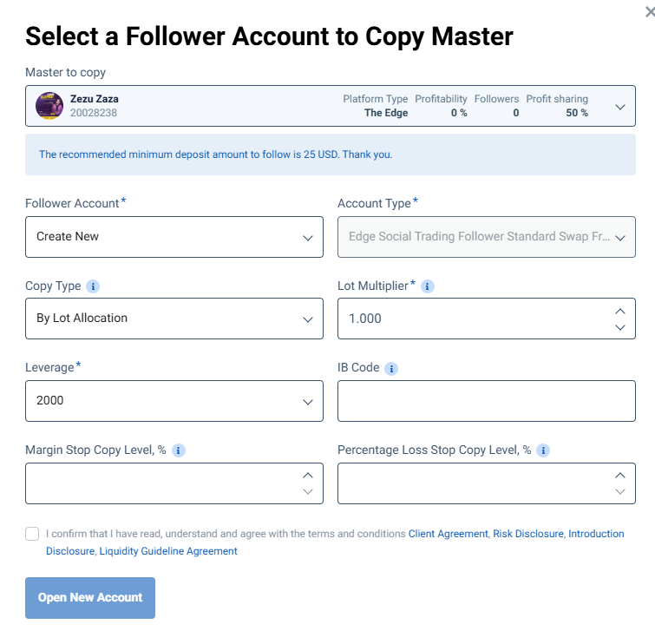This screenshot has width=655, height=644.
Task: Close the dialog with the X icon
Action: 650,12
